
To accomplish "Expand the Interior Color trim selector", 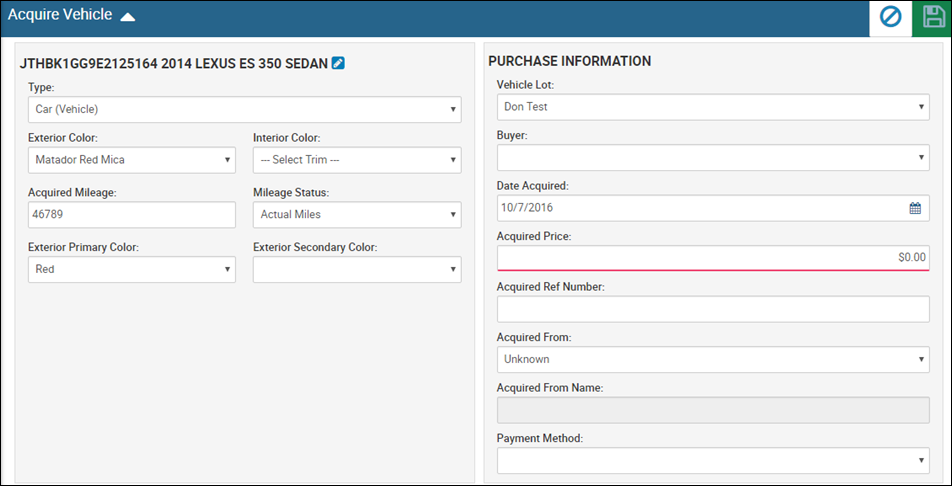I will [357, 160].
